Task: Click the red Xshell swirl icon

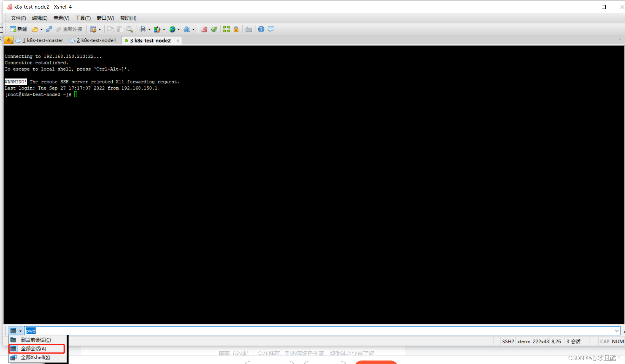Action: click(x=204, y=29)
